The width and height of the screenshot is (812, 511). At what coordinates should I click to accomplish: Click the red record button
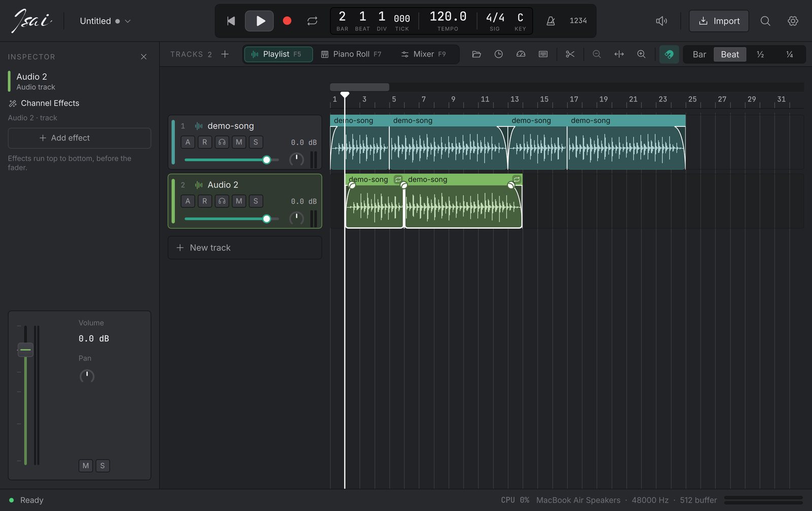287,21
